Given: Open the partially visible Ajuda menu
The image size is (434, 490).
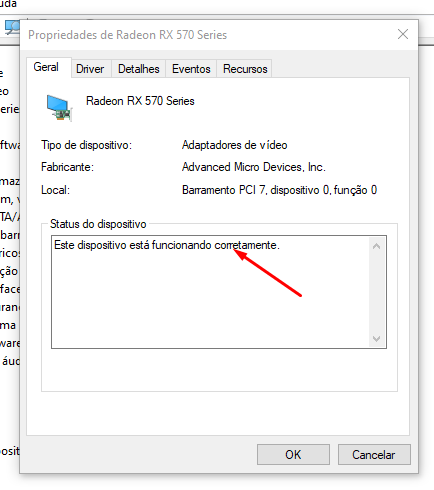Looking at the screenshot, I should point(7,4).
